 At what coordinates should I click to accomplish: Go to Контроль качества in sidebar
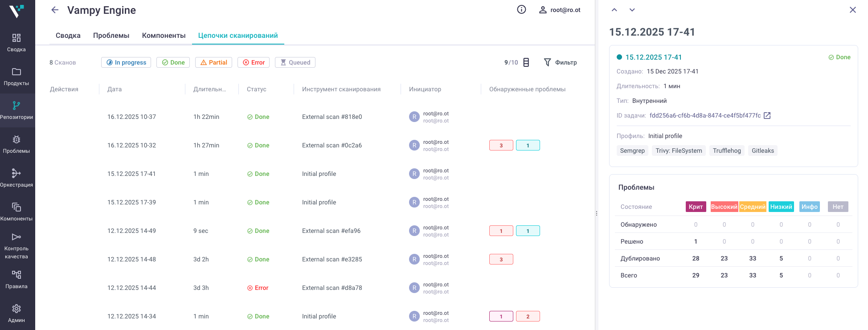click(16, 245)
